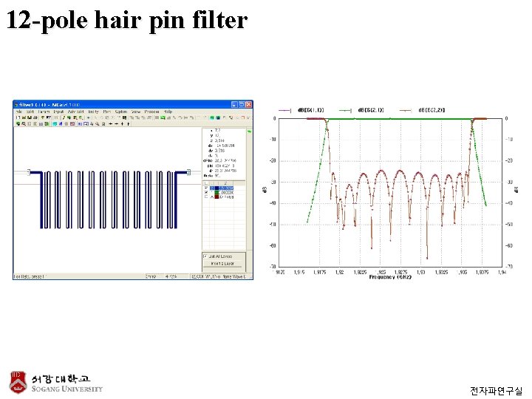Image resolution: width=532 pixels, height=399 pixels.
Task: Click the pan up arrow icon
Action: (x=122, y=124)
